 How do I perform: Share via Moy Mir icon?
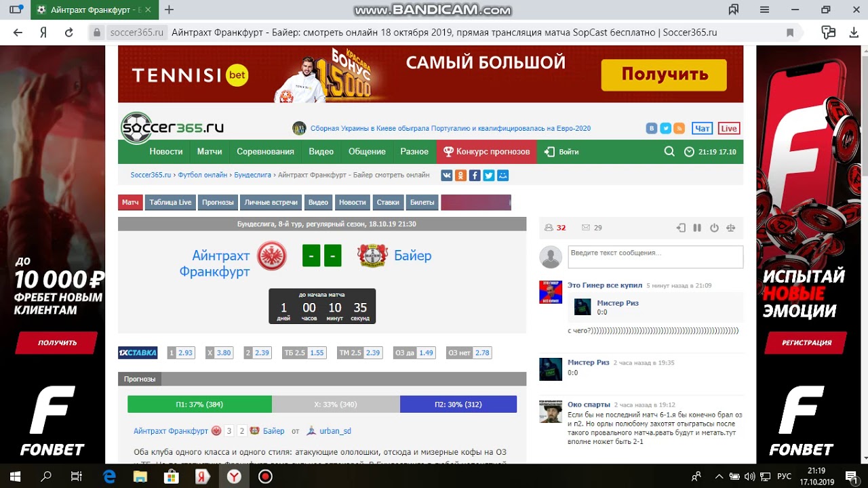click(502, 176)
